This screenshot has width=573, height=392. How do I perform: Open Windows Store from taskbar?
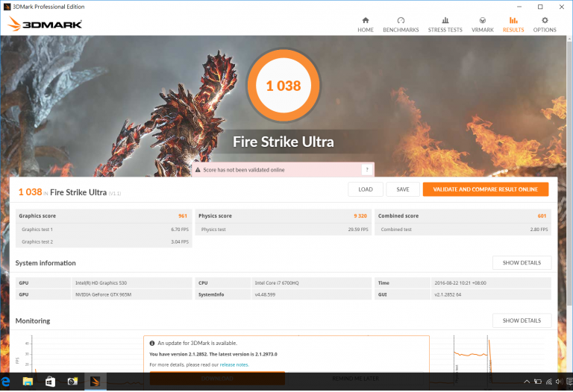point(50,382)
